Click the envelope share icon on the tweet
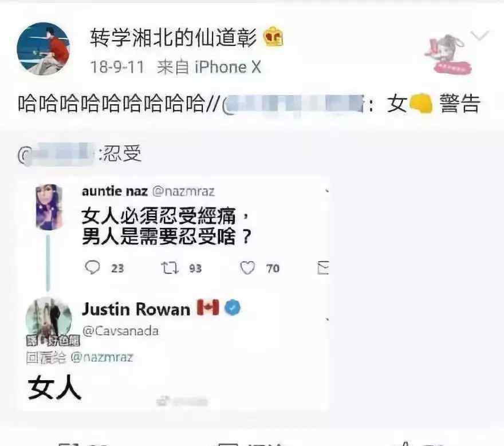The height and width of the screenshot is (446, 504). [323, 268]
